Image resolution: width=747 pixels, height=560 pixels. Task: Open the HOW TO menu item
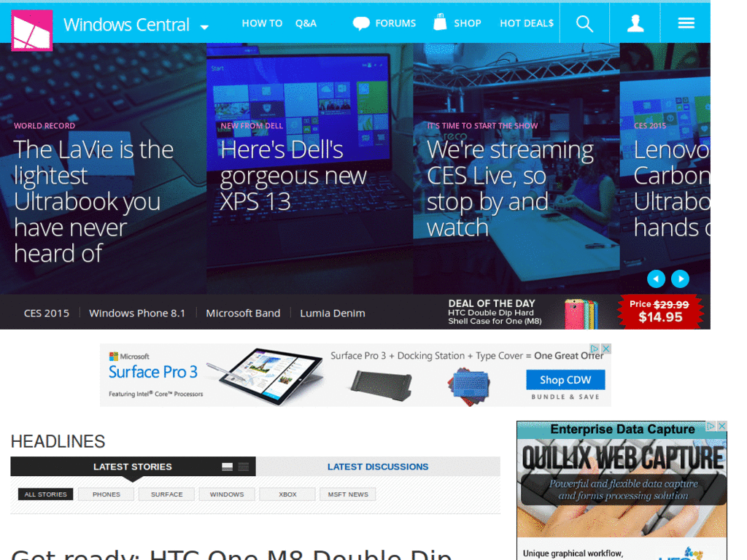coord(262,23)
